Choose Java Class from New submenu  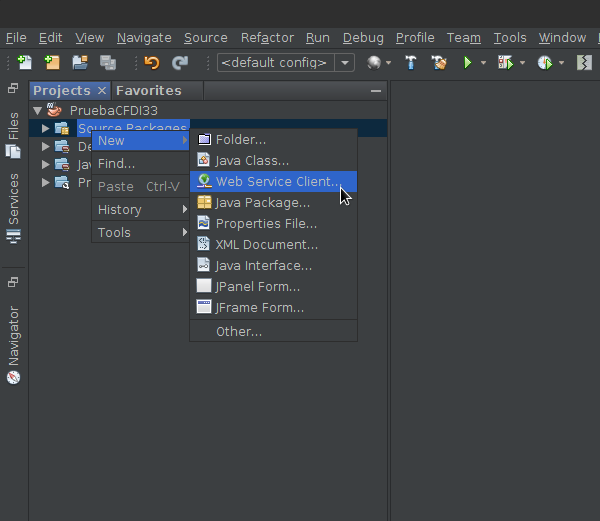(x=252, y=161)
